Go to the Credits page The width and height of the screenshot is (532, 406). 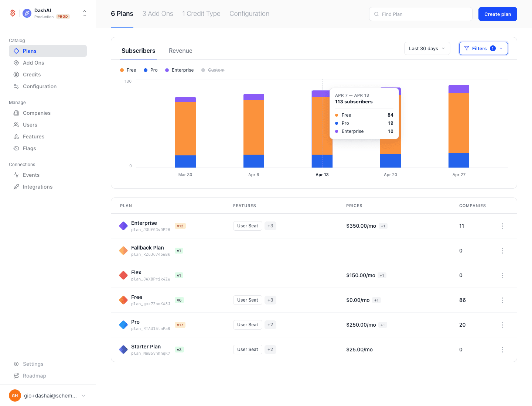(x=48, y=75)
